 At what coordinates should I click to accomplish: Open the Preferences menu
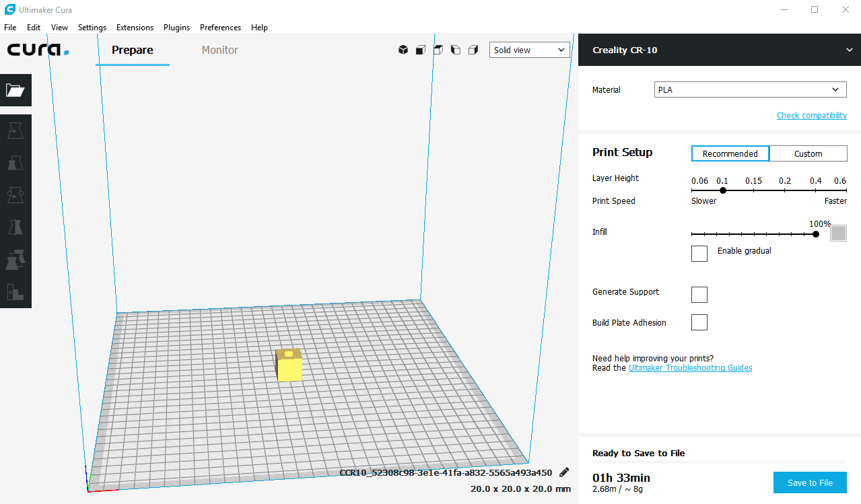click(x=220, y=28)
